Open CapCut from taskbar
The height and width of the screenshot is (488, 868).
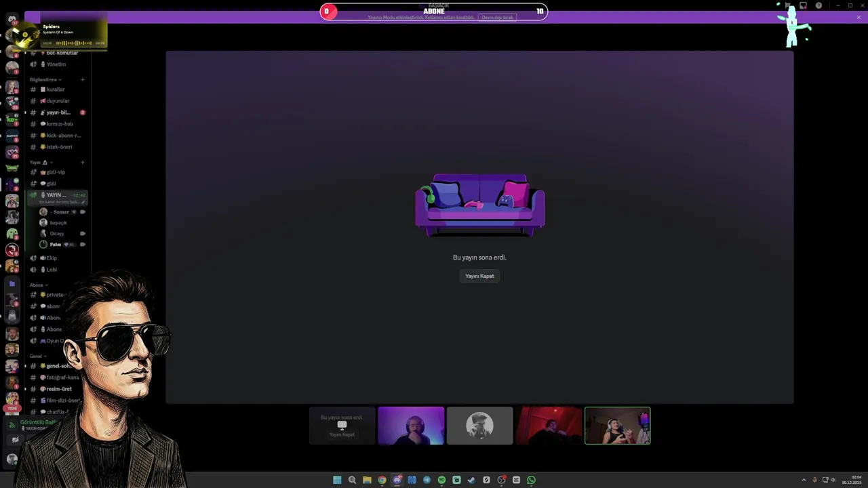(516, 480)
